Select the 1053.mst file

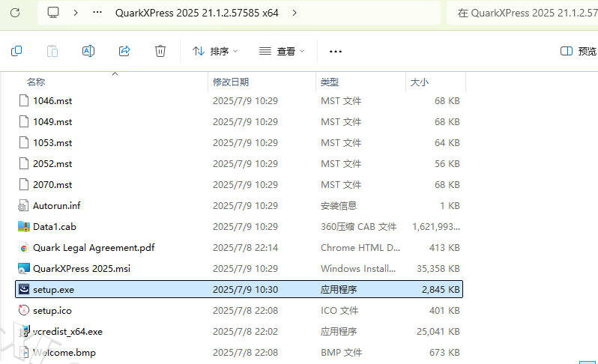click(x=52, y=142)
